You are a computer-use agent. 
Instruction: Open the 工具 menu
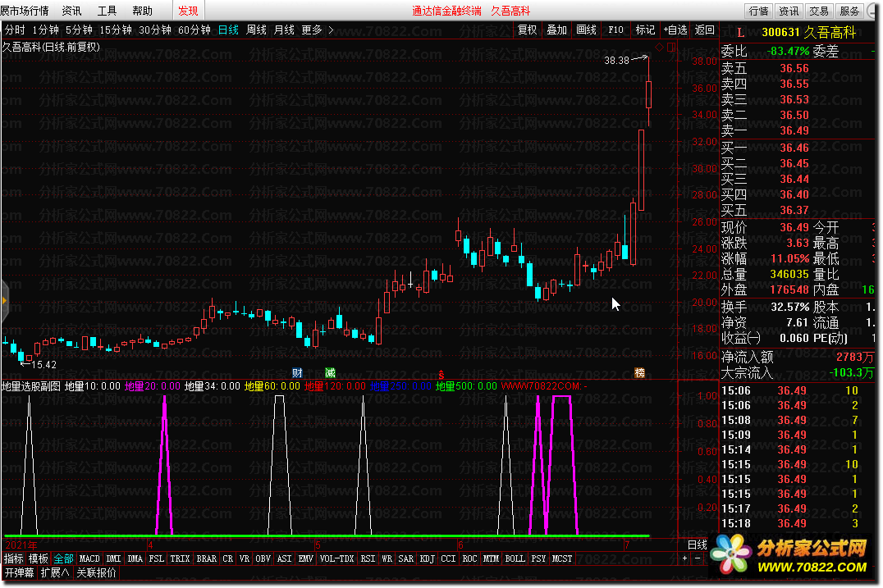tap(107, 11)
